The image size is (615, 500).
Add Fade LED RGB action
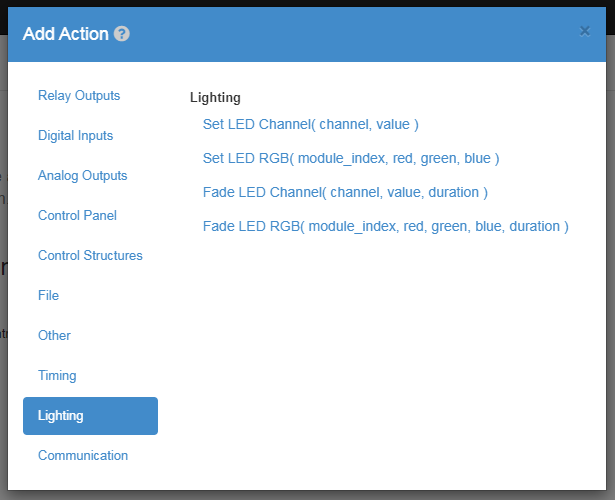coord(386,227)
